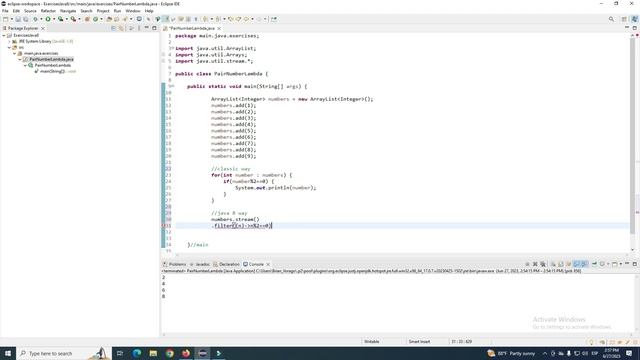Collapse the main method fold marker
This screenshot has height=360, width=640.
click(173, 86)
